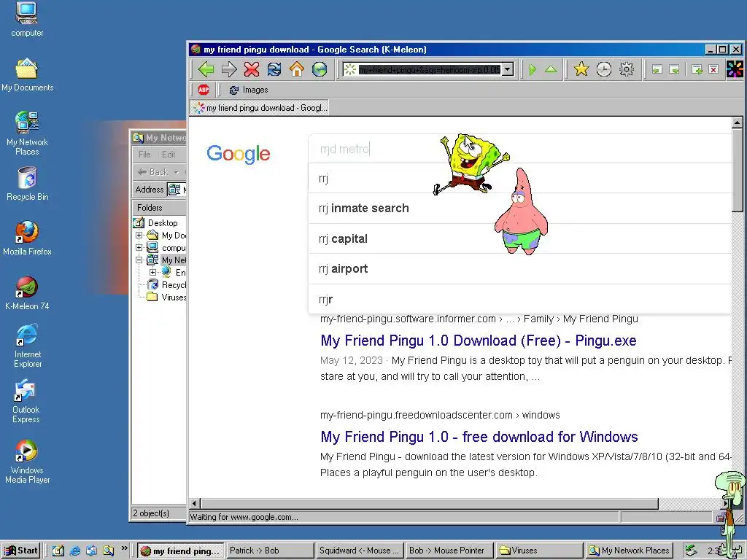This screenshot has height=560, width=747.
Task: Click the Start button
Action: pos(21,551)
